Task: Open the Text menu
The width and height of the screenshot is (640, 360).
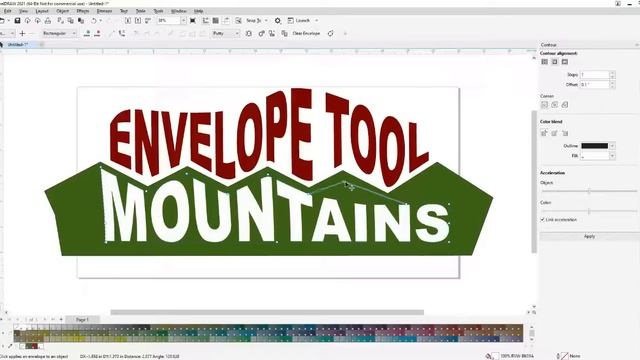Action: point(124,11)
